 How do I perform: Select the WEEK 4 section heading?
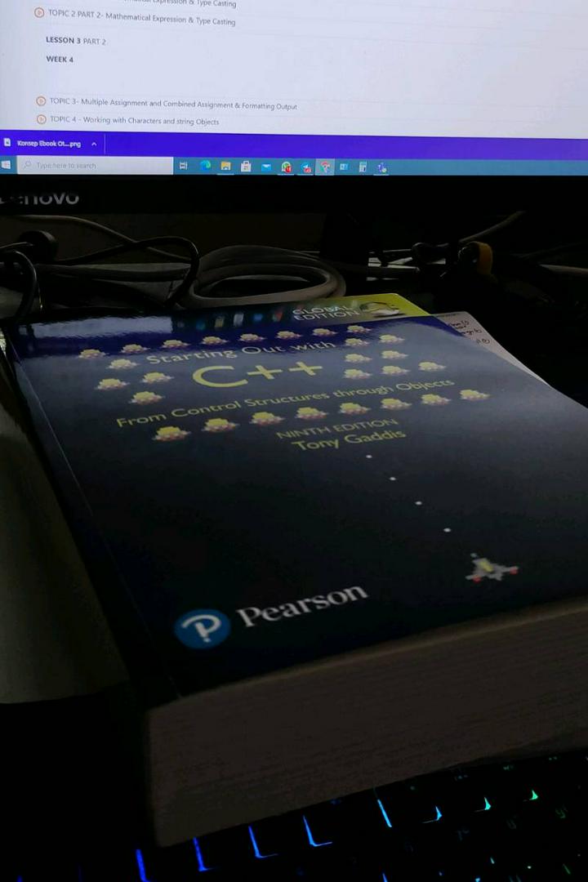point(60,60)
